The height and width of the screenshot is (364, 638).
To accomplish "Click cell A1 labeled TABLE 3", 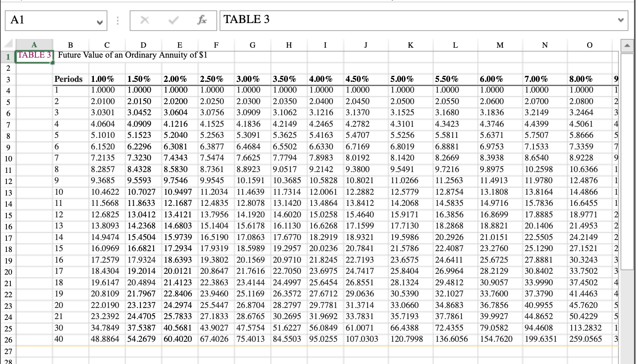I will [34, 56].
